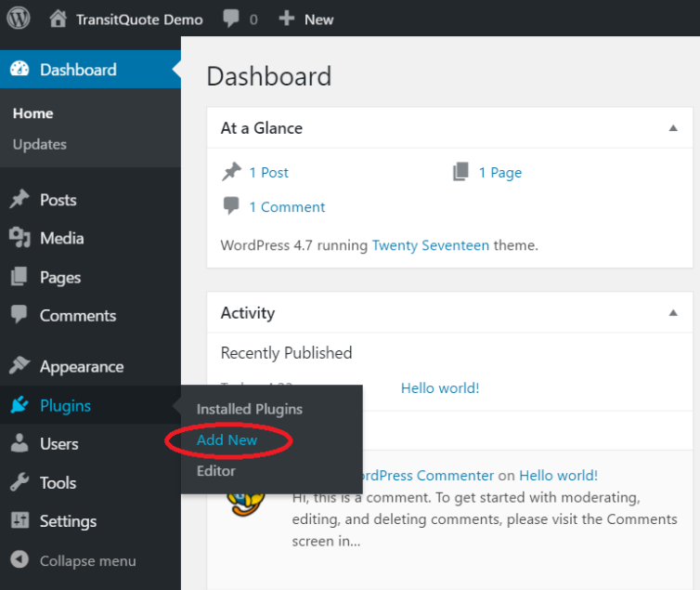Image resolution: width=700 pixels, height=590 pixels.
Task: Click the Plugins plug icon in sidebar
Action: [x=19, y=405]
